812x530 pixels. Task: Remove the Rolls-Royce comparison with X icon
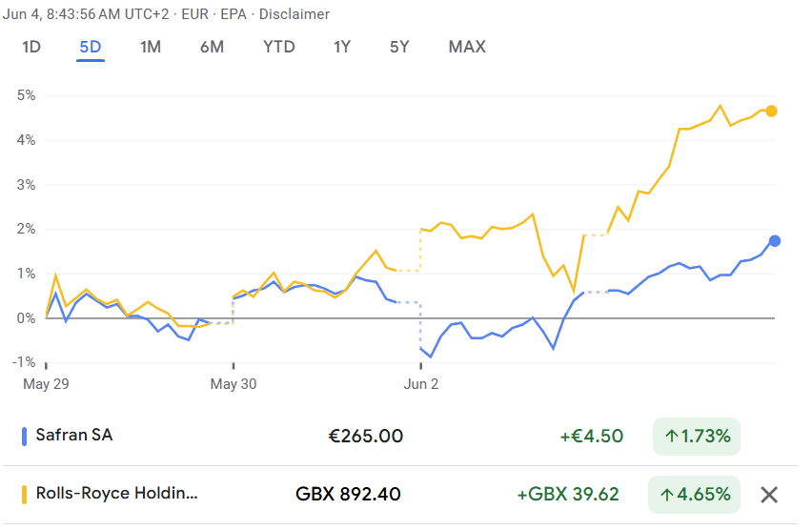pos(769,495)
